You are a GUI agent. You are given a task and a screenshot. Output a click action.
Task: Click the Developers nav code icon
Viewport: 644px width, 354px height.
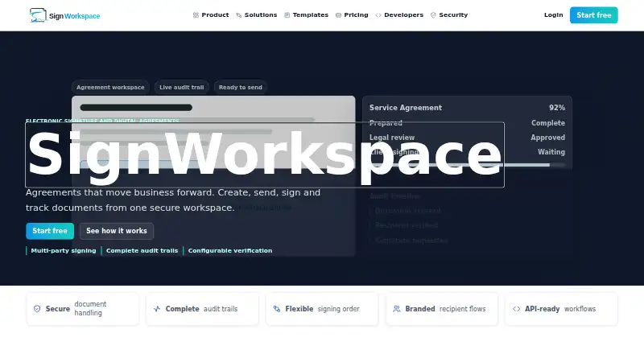pos(378,15)
